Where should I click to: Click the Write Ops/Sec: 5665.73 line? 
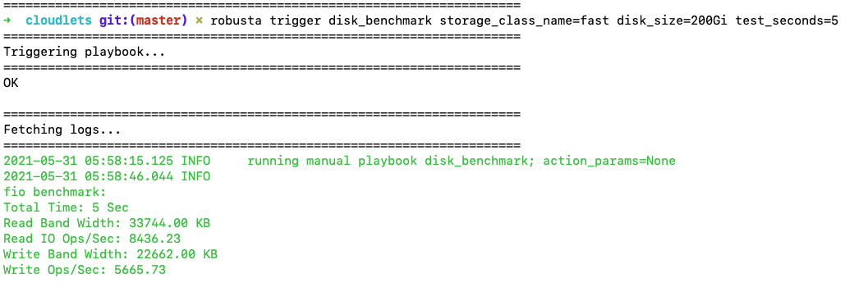[x=84, y=270]
